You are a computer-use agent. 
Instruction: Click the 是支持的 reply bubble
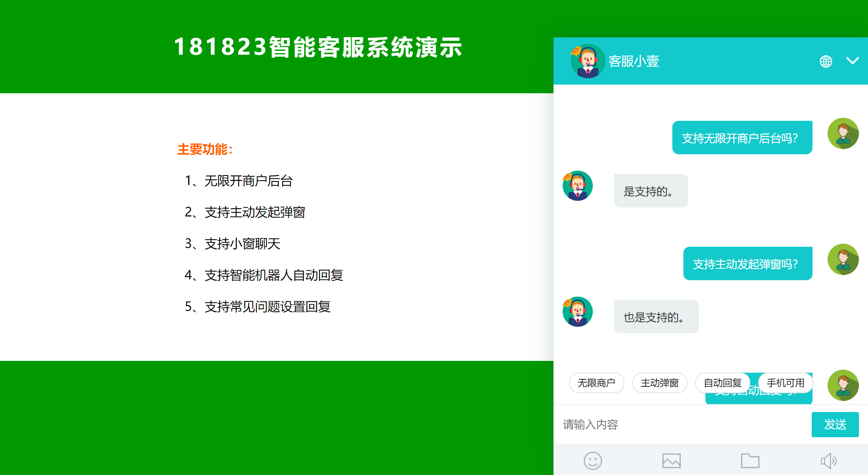coord(651,191)
